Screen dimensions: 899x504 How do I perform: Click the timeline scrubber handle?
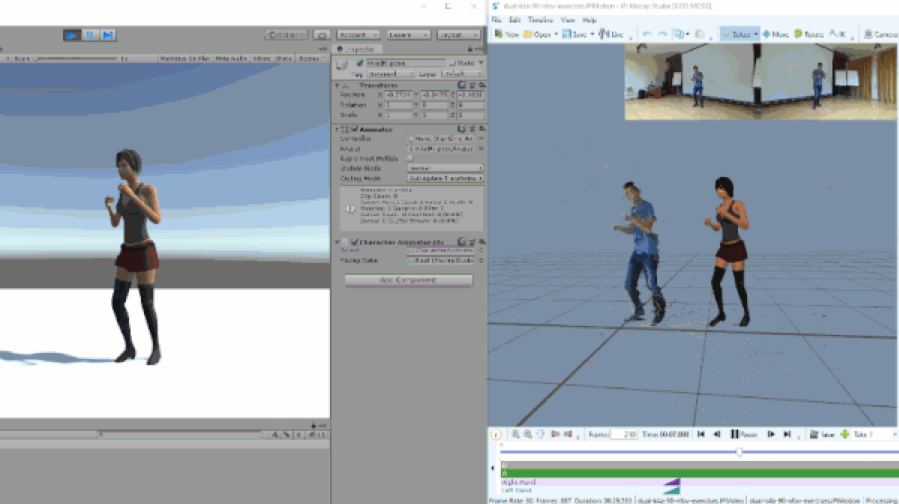pos(739,452)
